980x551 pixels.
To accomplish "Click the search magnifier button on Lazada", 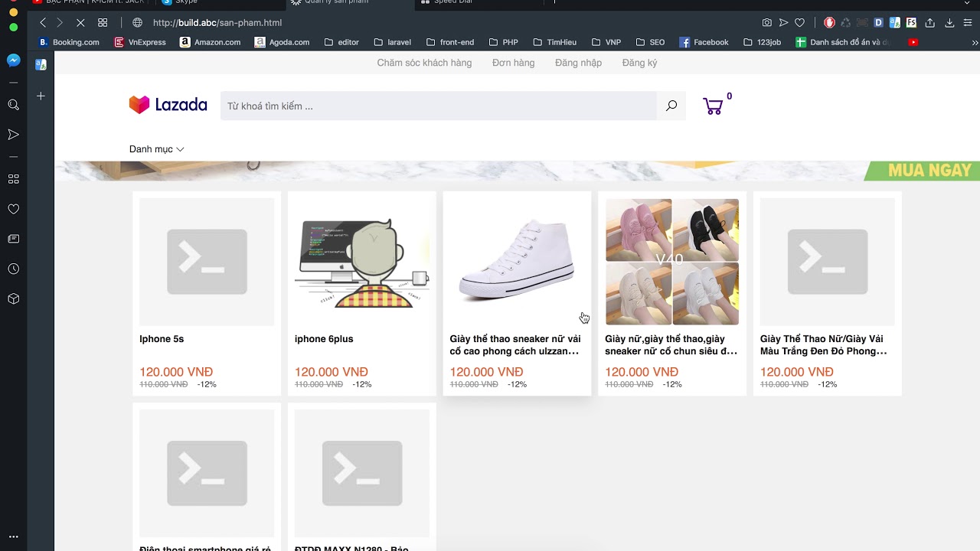I will pos(671,106).
